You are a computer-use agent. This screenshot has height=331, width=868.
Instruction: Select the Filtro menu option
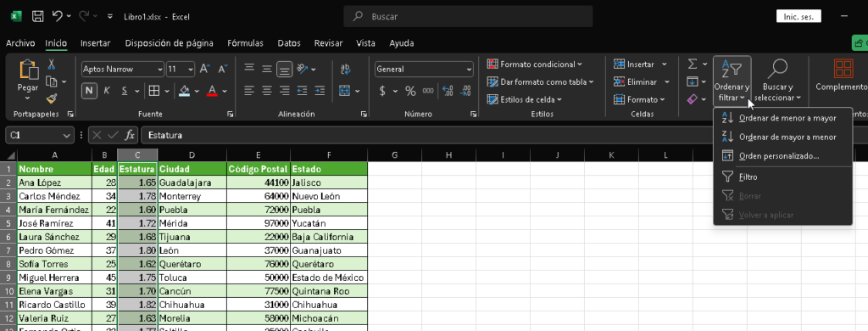point(782,177)
